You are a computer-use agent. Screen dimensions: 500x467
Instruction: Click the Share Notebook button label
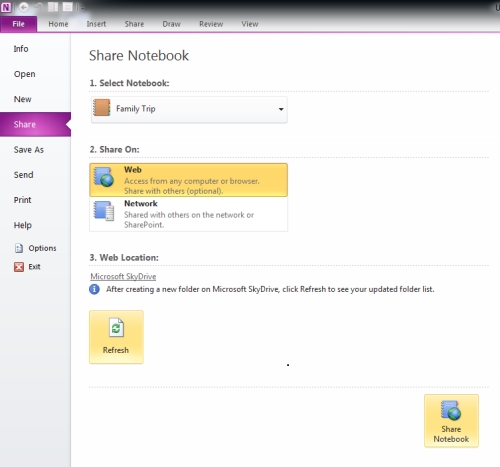(451, 434)
